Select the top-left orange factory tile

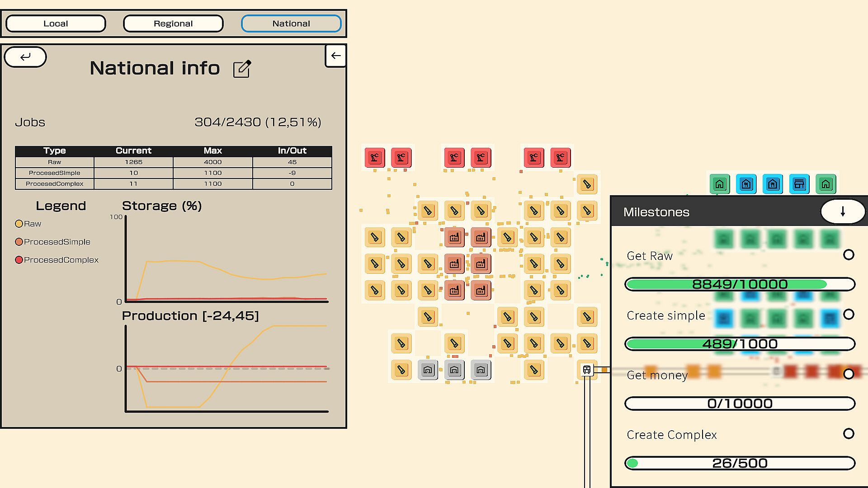pyautogui.click(x=454, y=237)
